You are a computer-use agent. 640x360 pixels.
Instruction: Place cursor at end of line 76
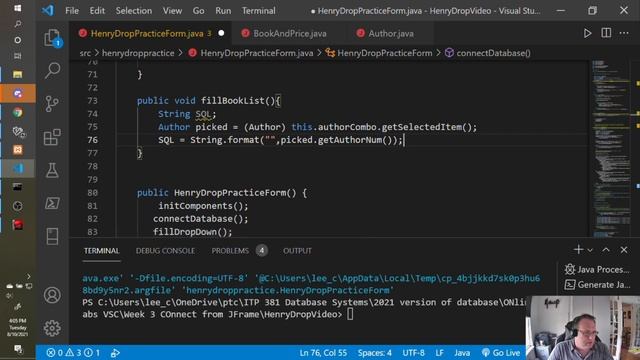(404, 140)
